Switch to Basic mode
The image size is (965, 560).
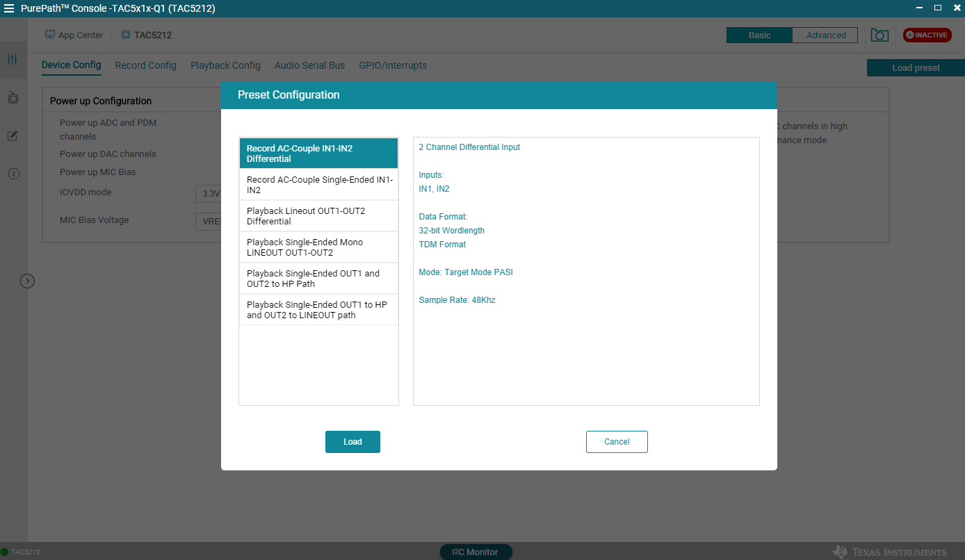pyautogui.click(x=759, y=35)
